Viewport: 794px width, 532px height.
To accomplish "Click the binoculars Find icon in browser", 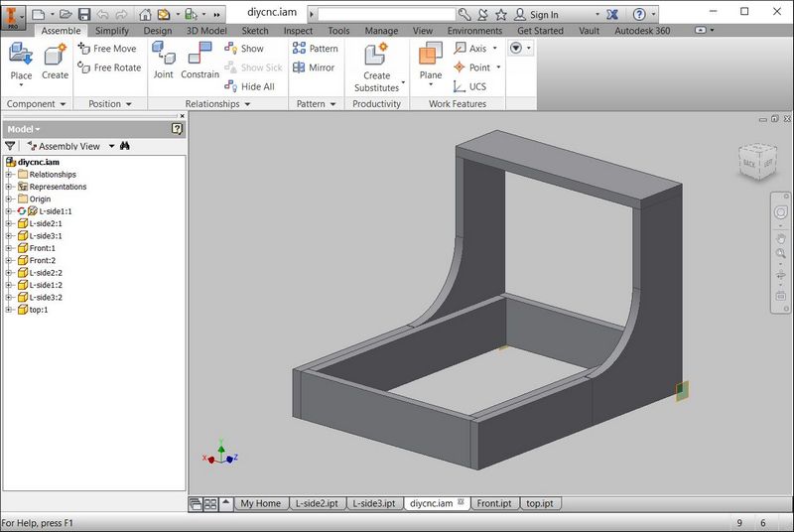I will click(x=125, y=146).
